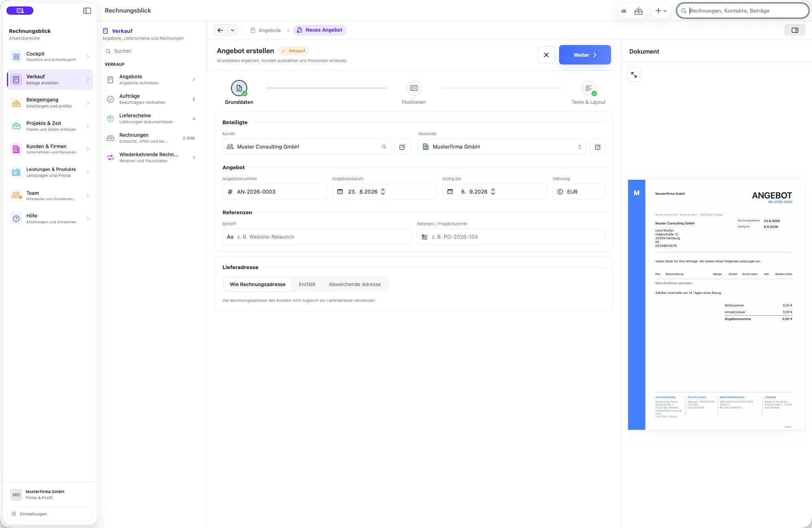Expand the Belegeingang workspace chevron
812x528 pixels.
point(88,103)
